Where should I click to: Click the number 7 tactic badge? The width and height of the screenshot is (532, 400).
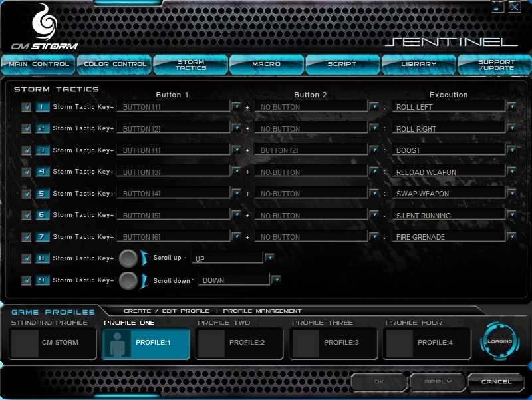point(42,236)
